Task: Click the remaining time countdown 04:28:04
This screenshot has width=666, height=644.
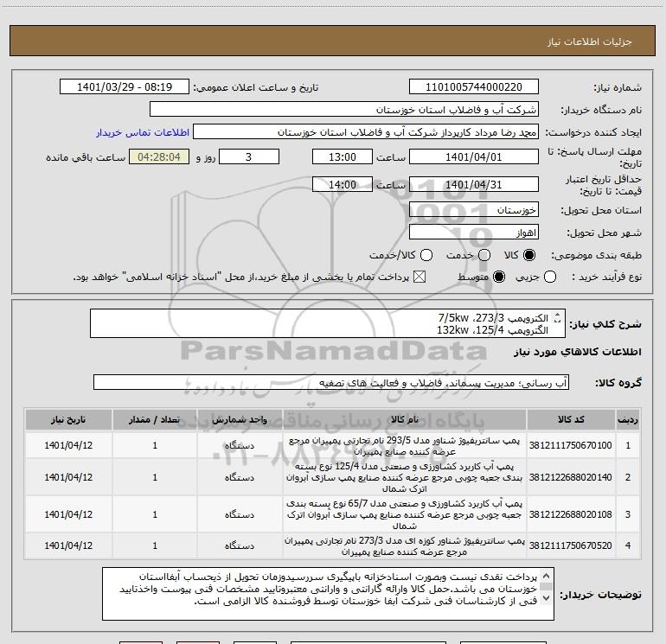Action: (159, 156)
